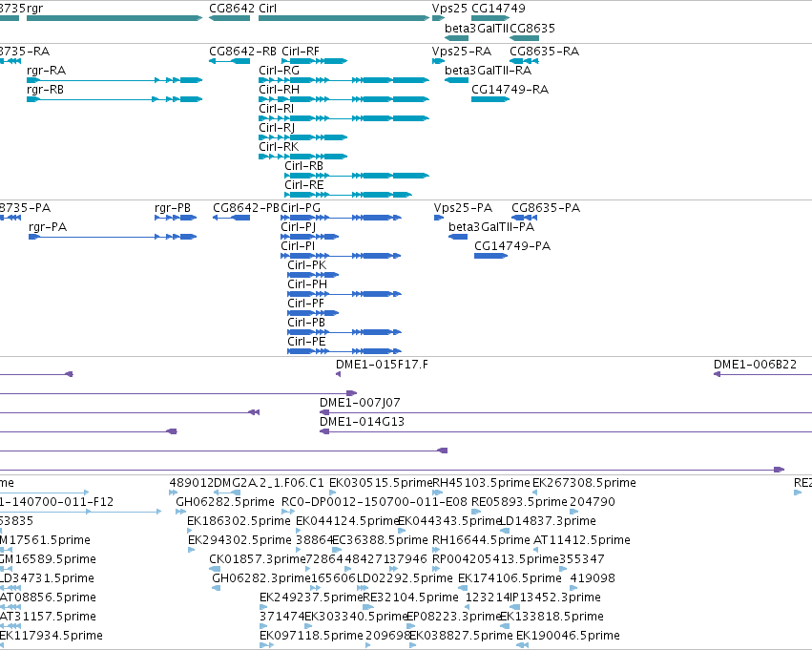
Task: Open the CG8642-PB protein label
Action: pos(246,208)
